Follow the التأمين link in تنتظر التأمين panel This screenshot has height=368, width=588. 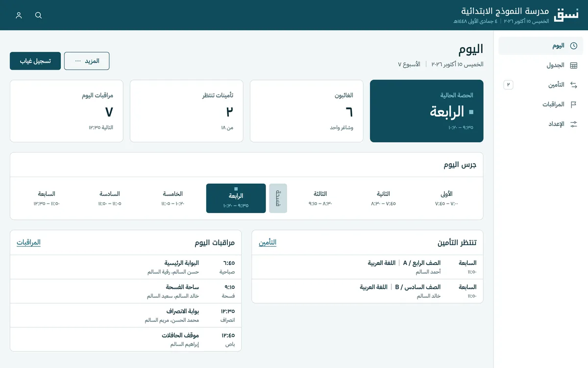(268, 242)
